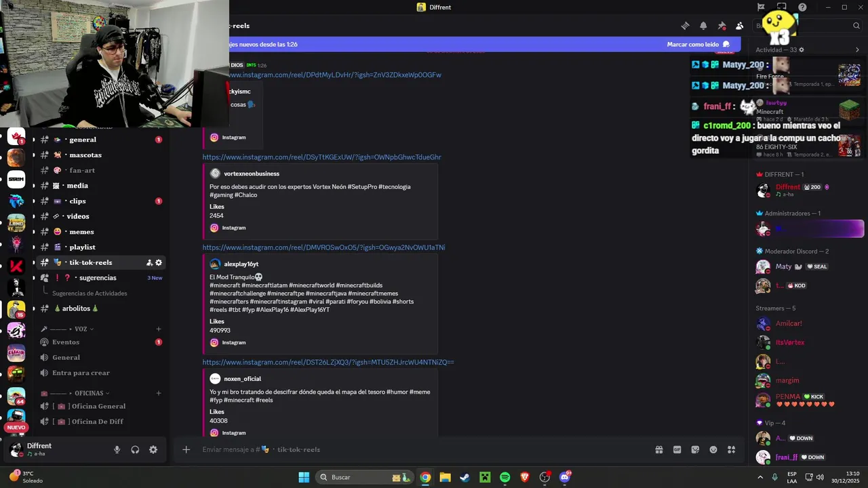Click Windows taskbar Buscar search box

(365, 477)
